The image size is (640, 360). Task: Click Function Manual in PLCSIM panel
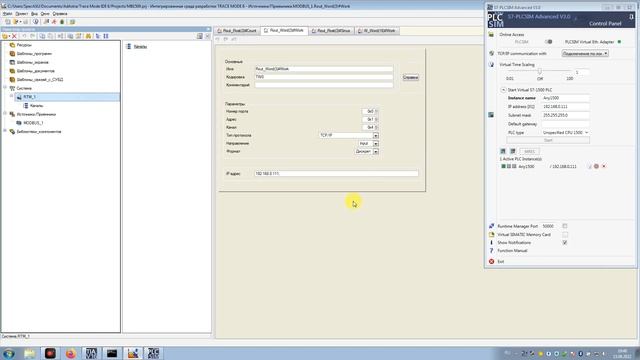pyautogui.click(x=512, y=251)
